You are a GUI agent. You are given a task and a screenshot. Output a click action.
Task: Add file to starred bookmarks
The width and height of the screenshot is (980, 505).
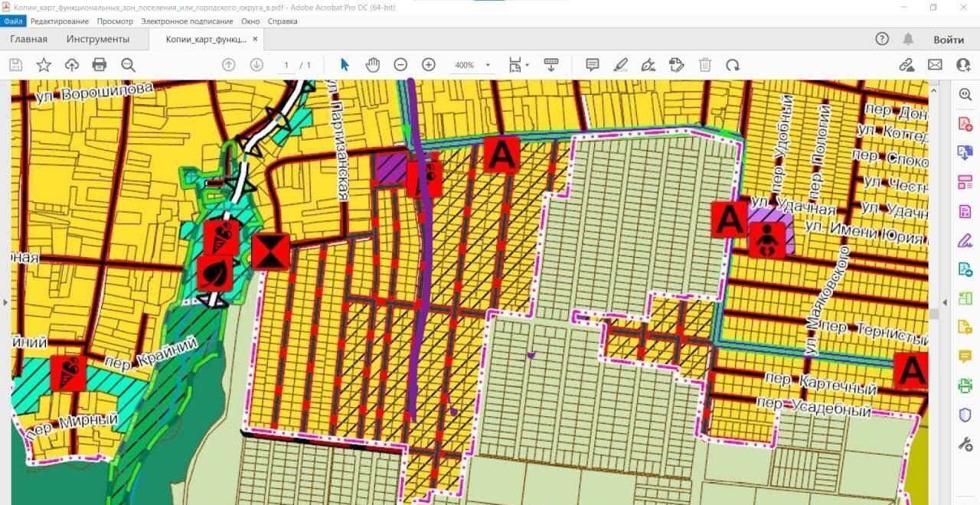44,65
